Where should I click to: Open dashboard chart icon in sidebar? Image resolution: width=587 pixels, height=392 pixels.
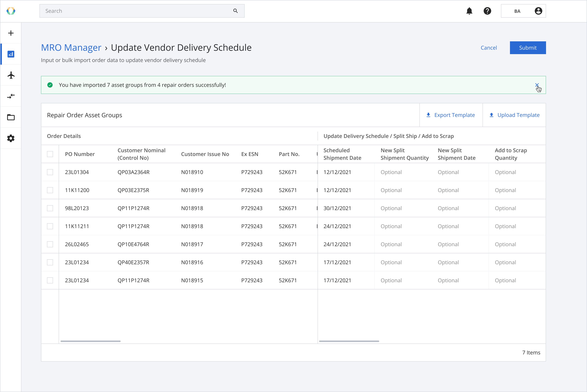click(x=11, y=54)
